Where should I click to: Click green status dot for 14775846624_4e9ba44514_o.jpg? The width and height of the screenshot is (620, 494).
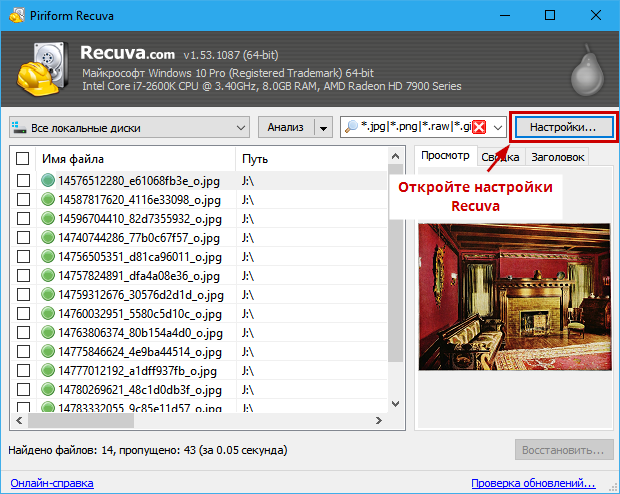[x=48, y=351]
